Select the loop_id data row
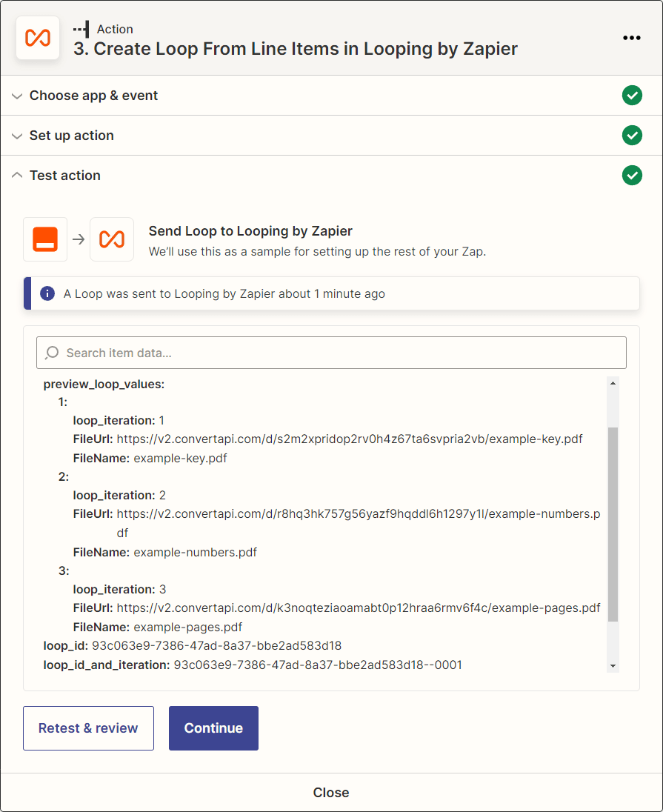This screenshot has width=663, height=812. click(x=192, y=646)
